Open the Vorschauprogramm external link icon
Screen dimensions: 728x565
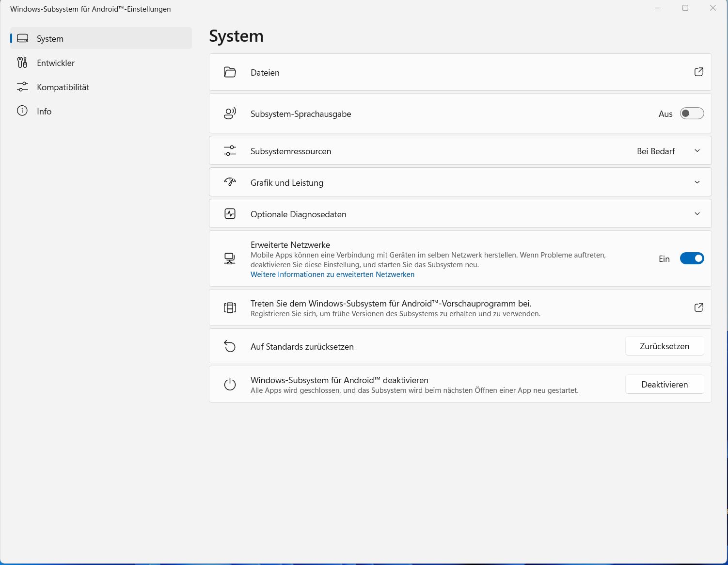point(698,307)
